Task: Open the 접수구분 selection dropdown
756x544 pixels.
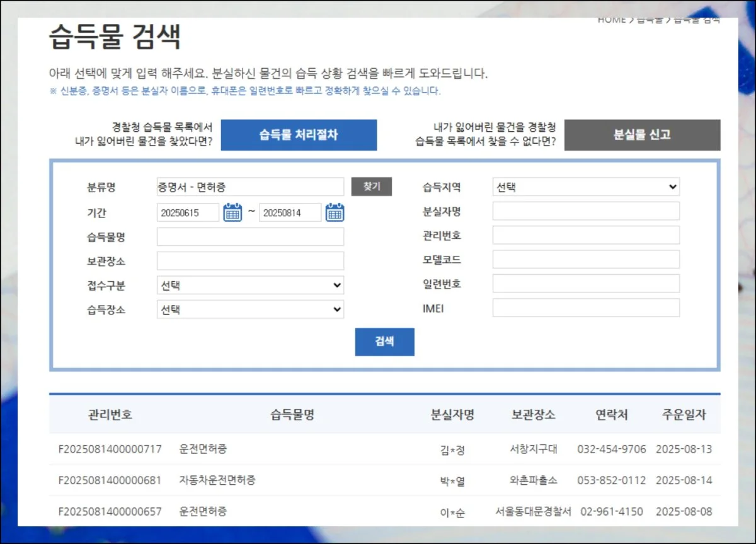Action: click(250, 285)
